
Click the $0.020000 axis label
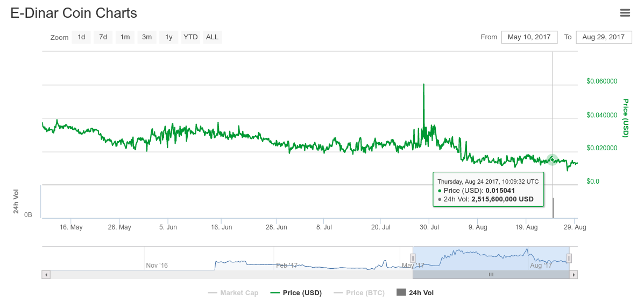601,148
